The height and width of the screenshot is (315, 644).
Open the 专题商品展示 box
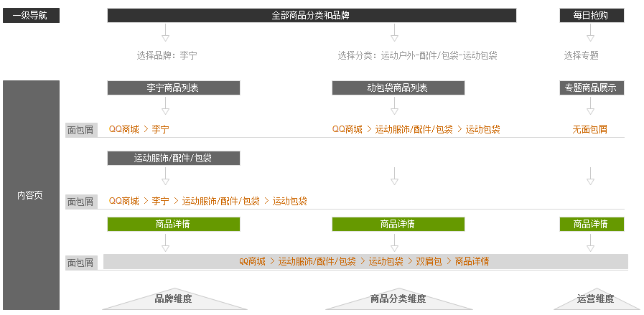pos(592,88)
